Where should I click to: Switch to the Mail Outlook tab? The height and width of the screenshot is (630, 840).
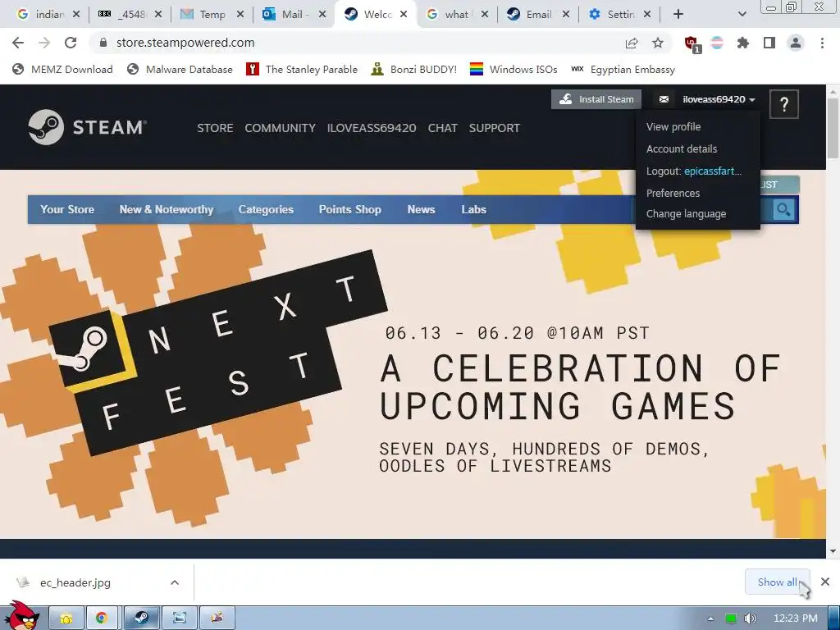coord(293,15)
